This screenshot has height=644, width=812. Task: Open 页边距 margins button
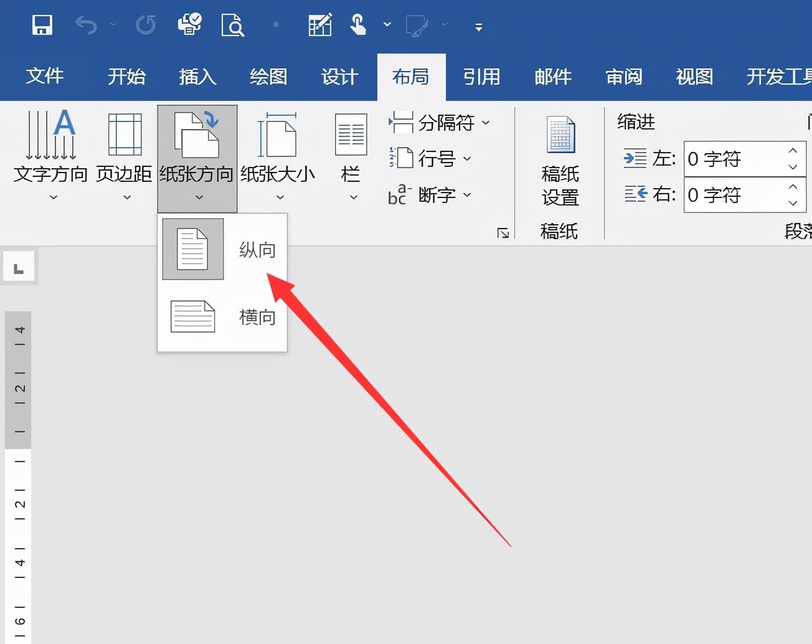click(125, 156)
